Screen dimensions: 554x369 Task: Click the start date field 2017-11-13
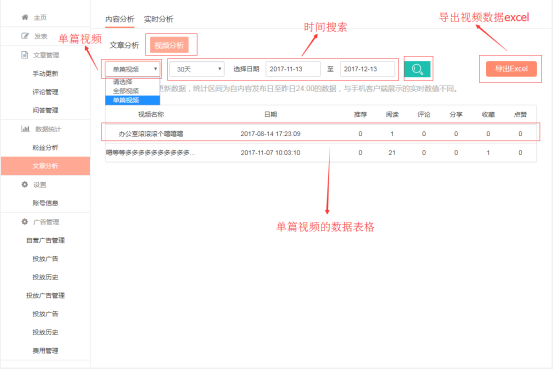pos(293,69)
